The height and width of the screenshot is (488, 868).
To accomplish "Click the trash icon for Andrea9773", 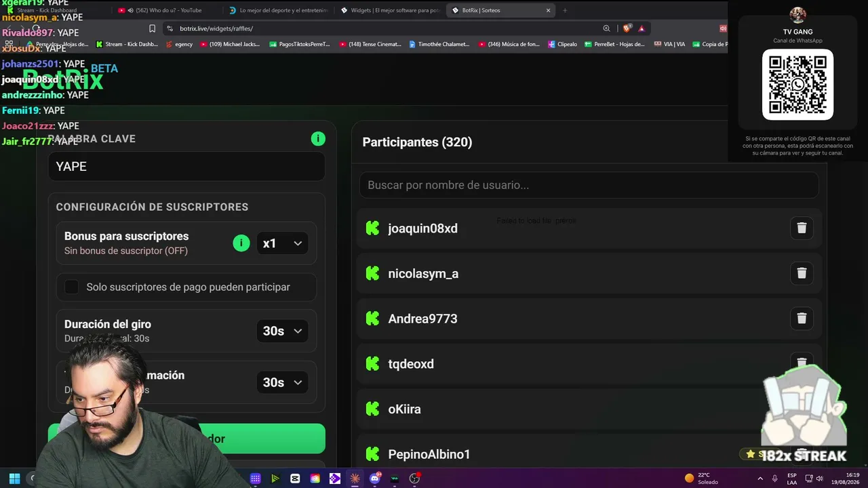I will (x=802, y=319).
